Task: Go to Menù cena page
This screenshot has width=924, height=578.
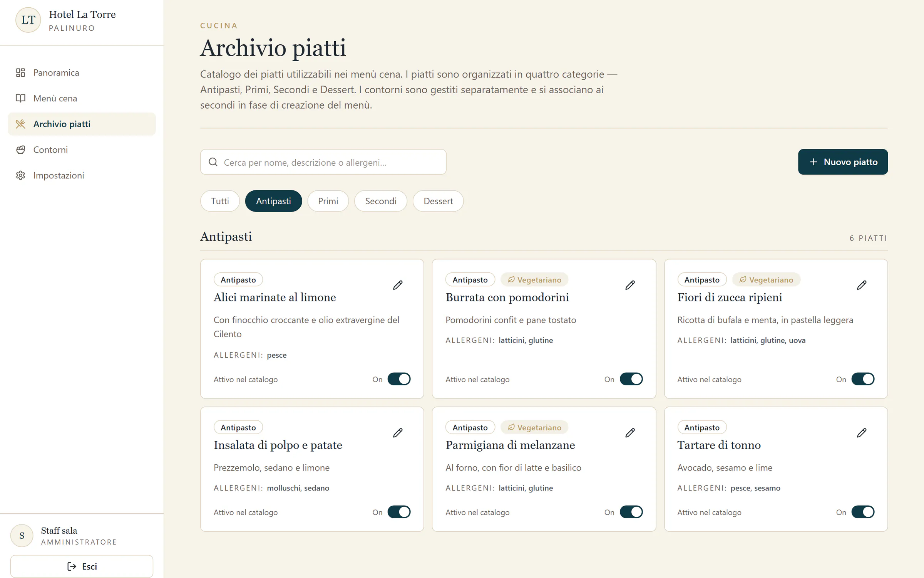Action: point(82,98)
